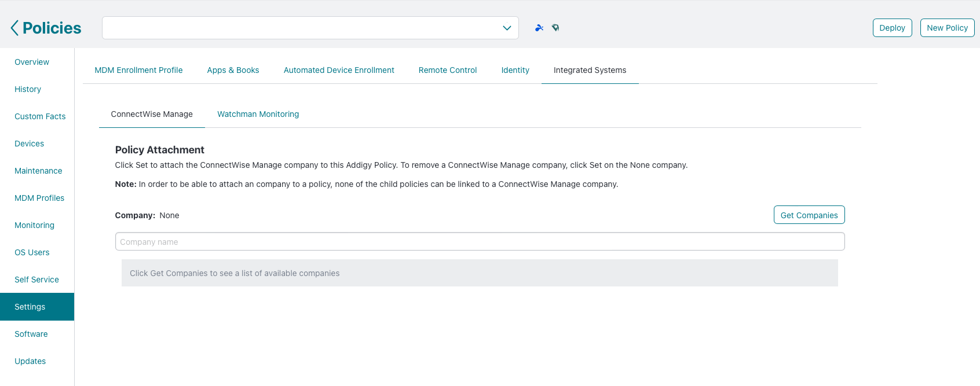Open Self Service in sidebar
The width and height of the screenshot is (980, 386).
pos(36,280)
